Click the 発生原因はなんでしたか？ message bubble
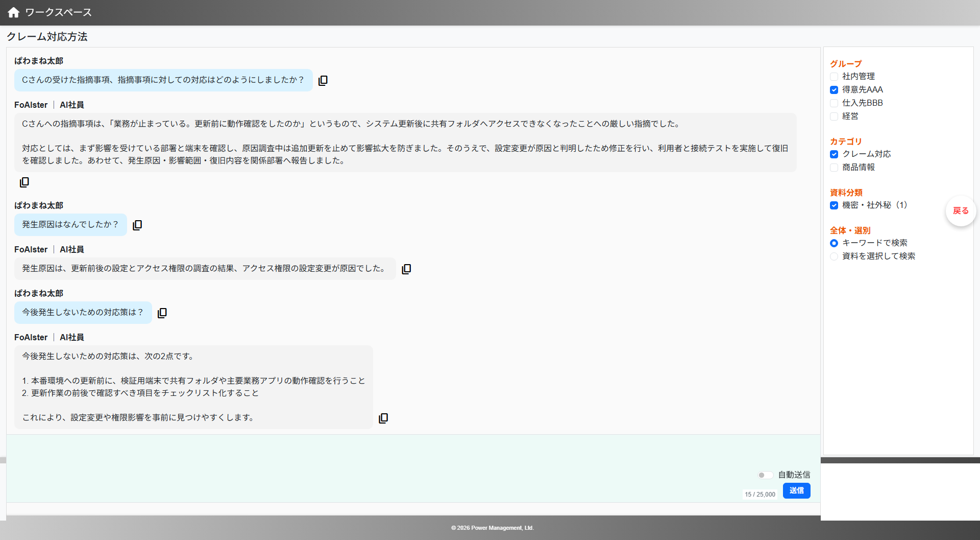980x540 pixels. pyautogui.click(x=70, y=225)
